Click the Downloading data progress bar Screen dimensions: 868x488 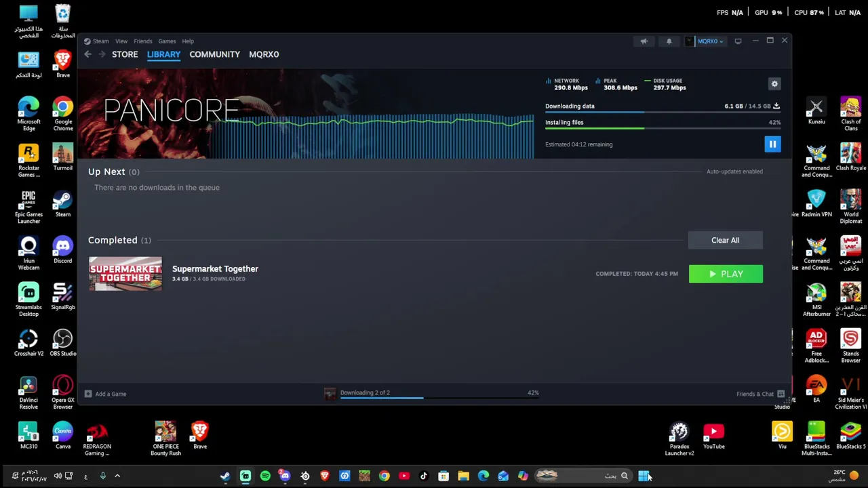pos(663,113)
